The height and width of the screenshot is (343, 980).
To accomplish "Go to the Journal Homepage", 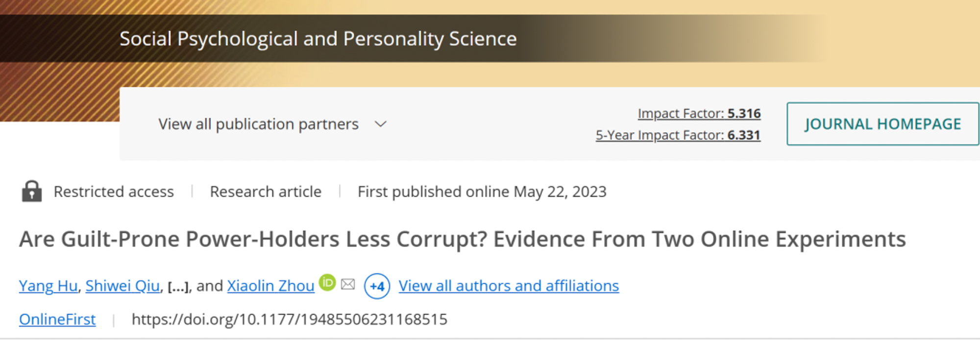I will (882, 124).
